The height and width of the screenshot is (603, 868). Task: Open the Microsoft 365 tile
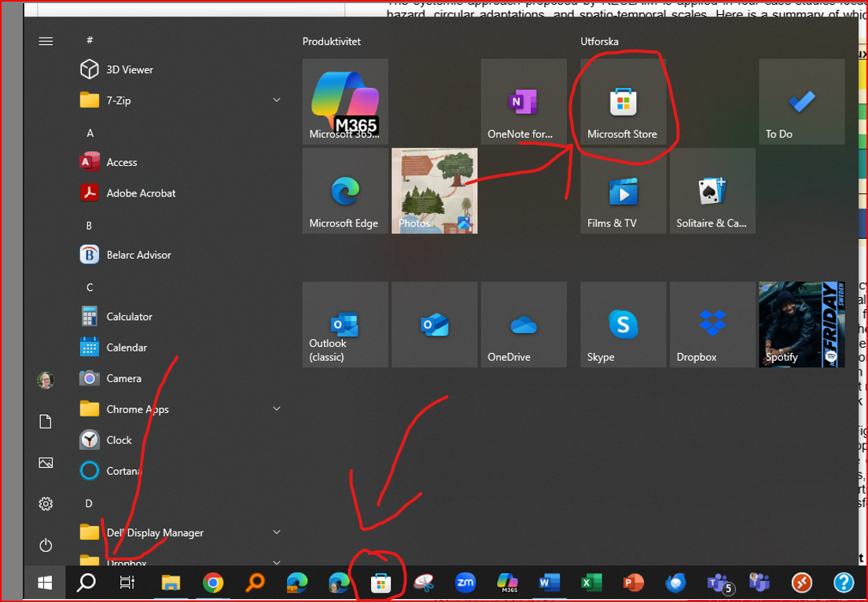point(345,102)
